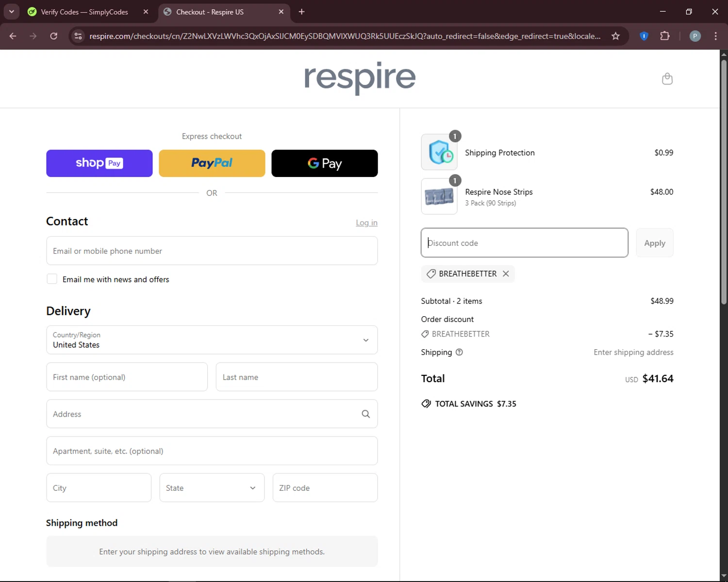Screen dimensions: 728x582
Task: Click the Order discount label
Action: tap(447, 319)
